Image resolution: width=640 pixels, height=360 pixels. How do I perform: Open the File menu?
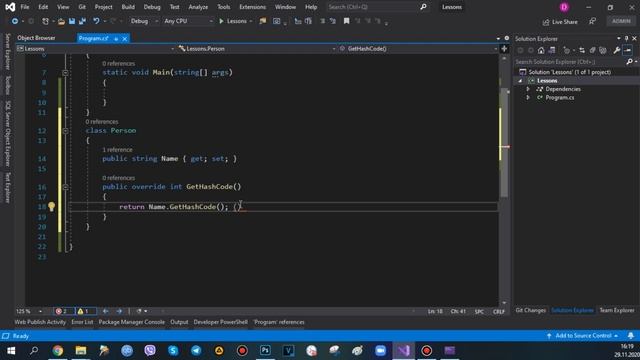click(x=25, y=7)
